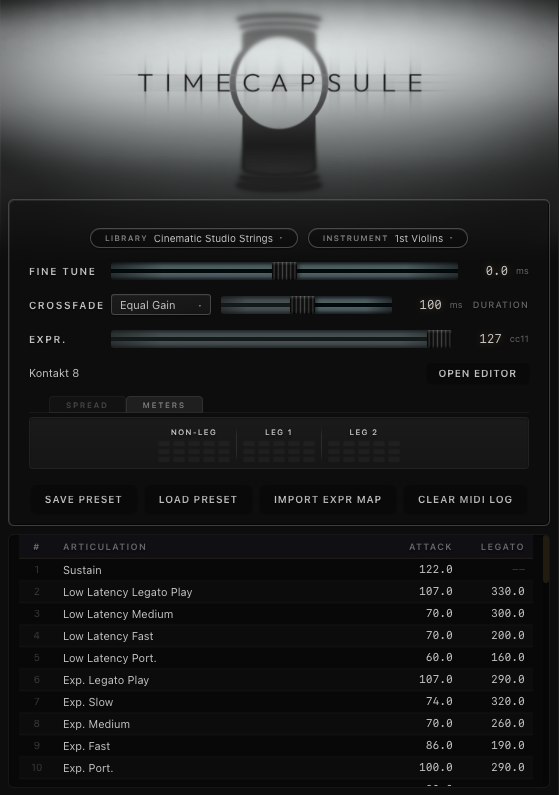
Task: Select Exp. Medium articulation row
Action: click(x=276, y=724)
